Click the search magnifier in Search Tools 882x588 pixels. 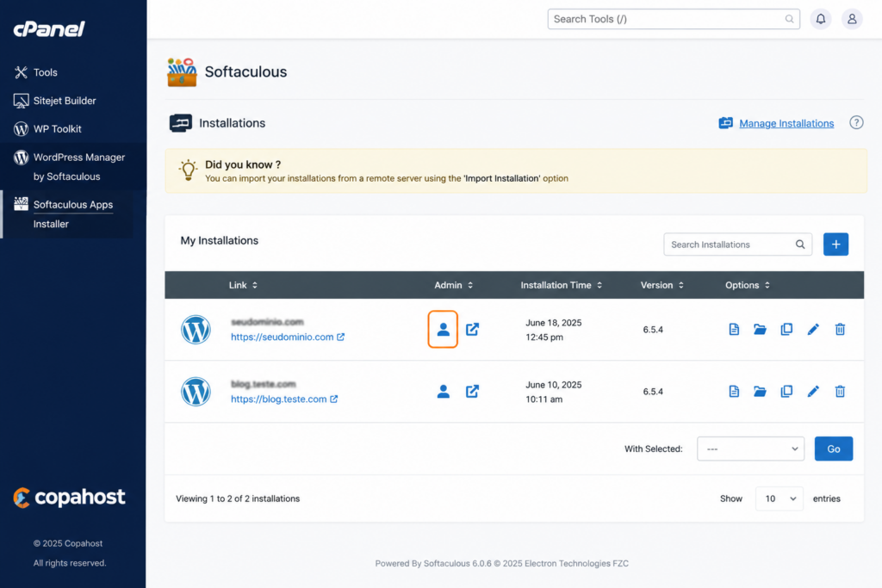[789, 19]
